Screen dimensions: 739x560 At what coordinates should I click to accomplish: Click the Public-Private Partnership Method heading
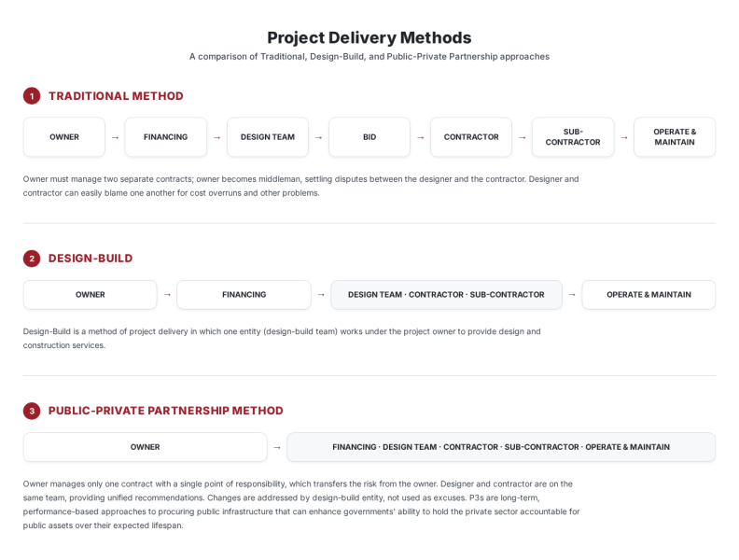click(x=166, y=411)
